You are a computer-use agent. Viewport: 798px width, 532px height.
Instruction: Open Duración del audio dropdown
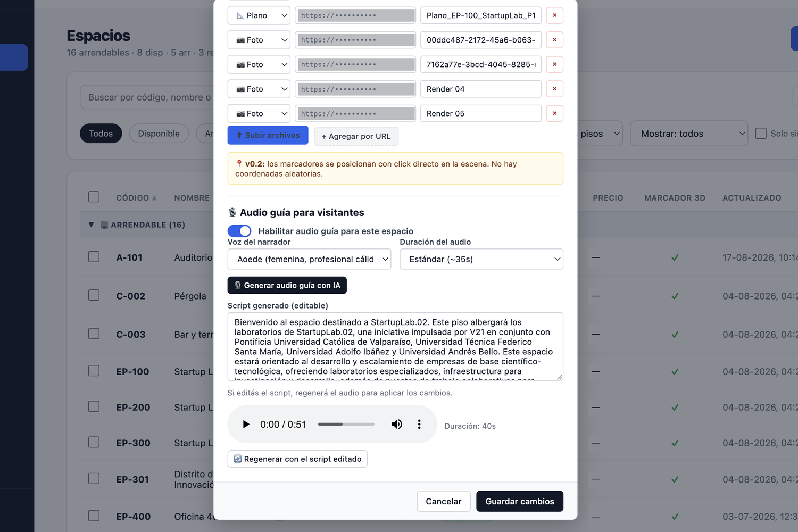tap(481, 259)
